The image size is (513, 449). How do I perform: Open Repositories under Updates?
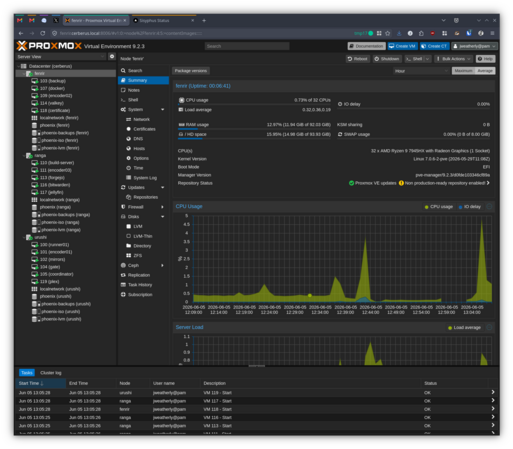pyautogui.click(x=145, y=197)
